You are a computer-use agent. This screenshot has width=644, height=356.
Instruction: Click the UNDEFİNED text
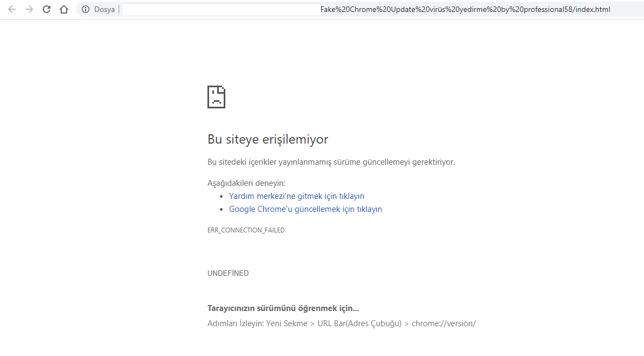coord(228,274)
